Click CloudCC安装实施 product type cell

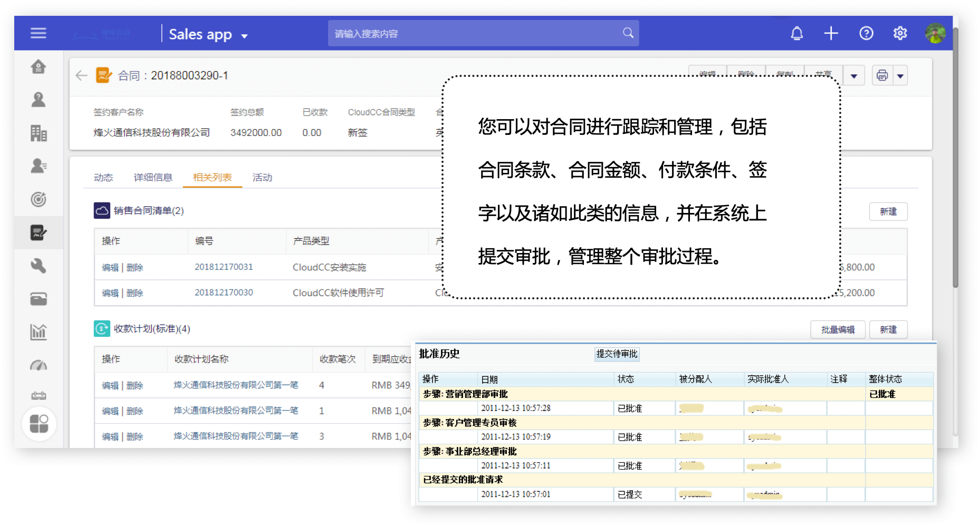(330, 267)
